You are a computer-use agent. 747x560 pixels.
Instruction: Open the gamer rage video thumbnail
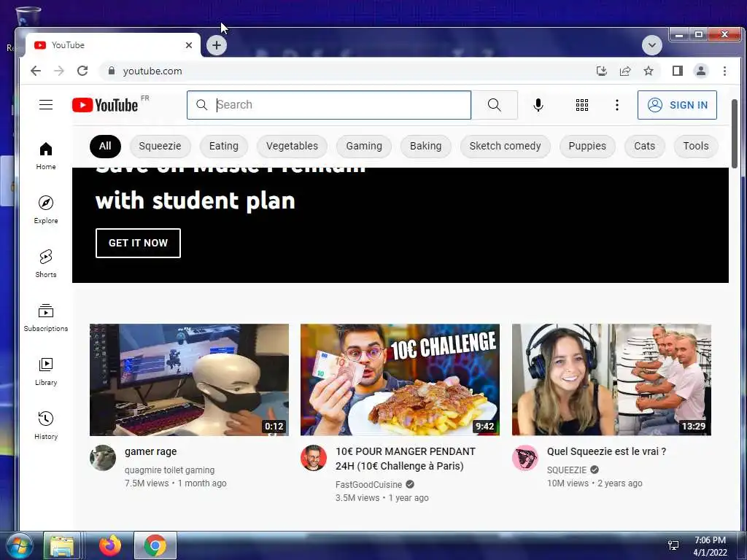[x=189, y=379]
